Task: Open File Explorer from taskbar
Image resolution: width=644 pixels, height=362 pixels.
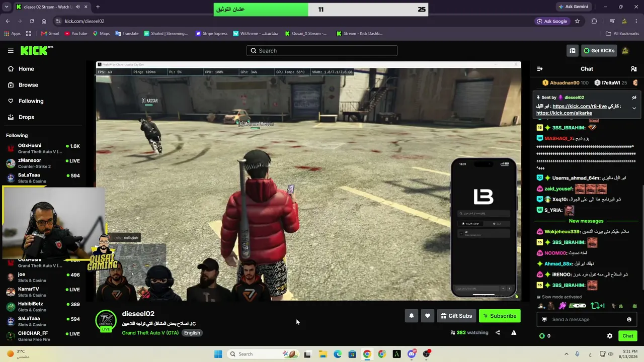Action: [323, 354]
